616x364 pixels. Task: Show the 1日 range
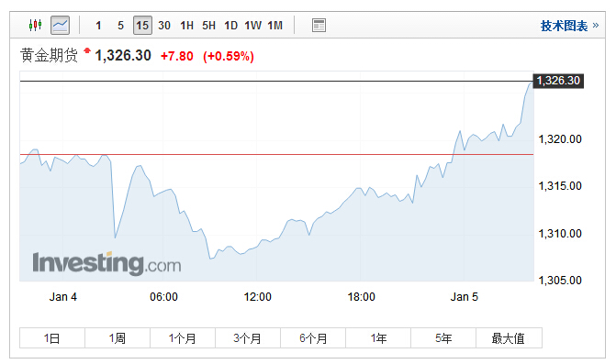coord(52,338)
